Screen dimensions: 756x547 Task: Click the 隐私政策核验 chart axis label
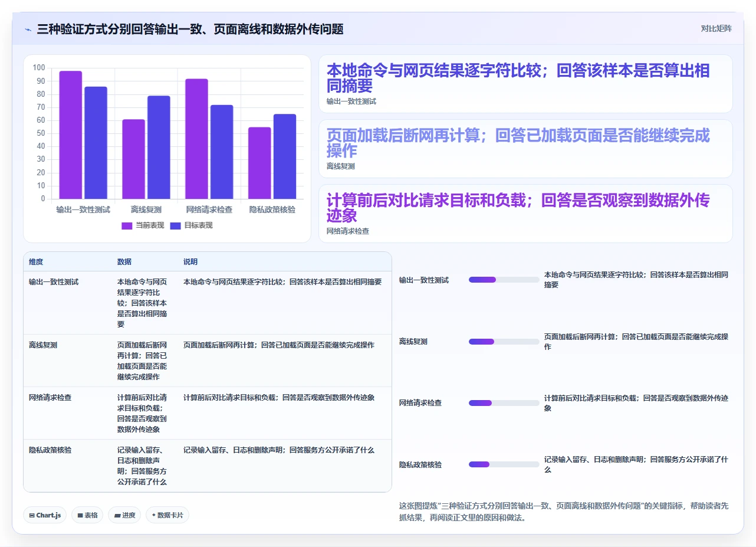272,209
